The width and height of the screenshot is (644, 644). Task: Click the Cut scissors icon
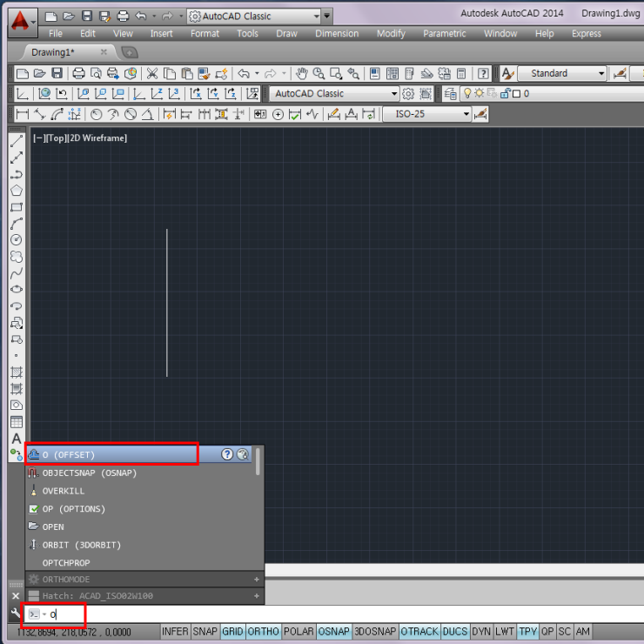pos(152,73)
